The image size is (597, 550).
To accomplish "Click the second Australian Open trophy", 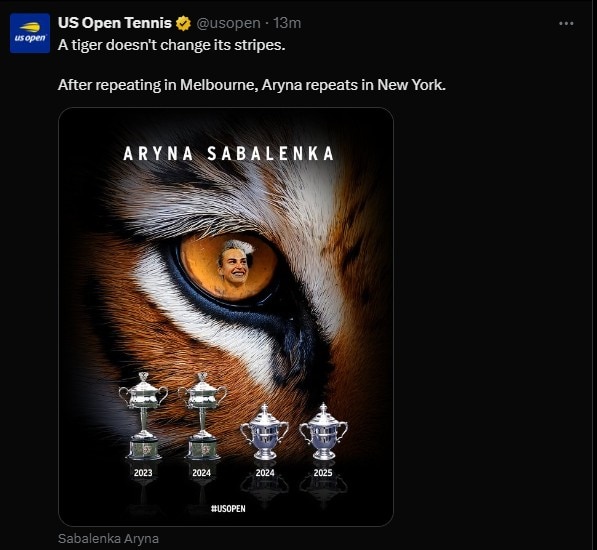I will tap(202, 416).
